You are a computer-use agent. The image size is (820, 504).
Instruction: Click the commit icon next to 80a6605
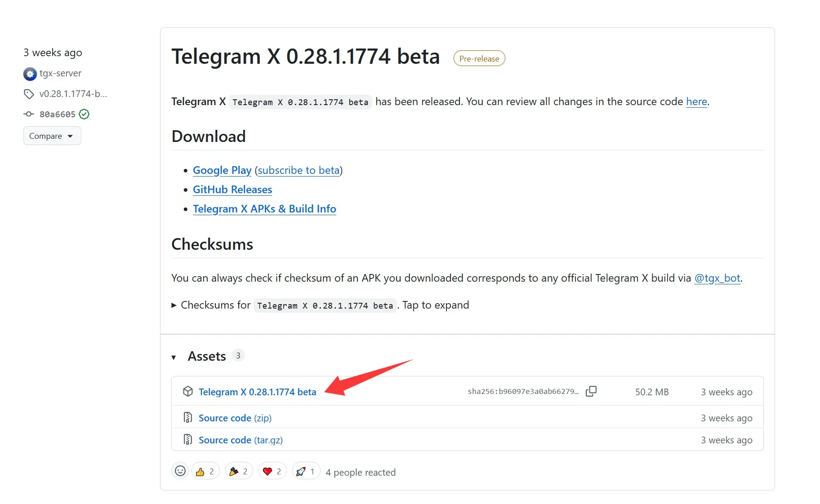click(28, 114)
